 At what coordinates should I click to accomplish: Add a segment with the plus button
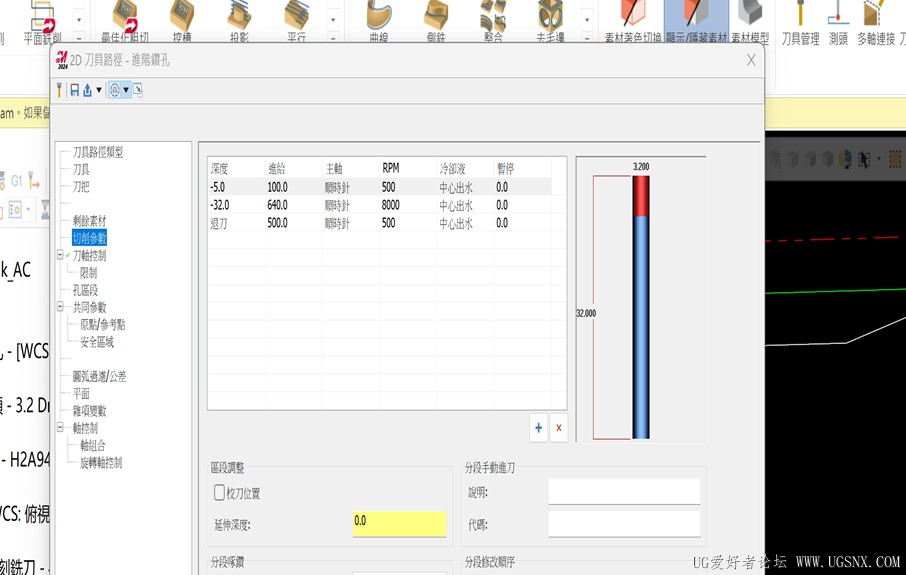coord(539,428)
